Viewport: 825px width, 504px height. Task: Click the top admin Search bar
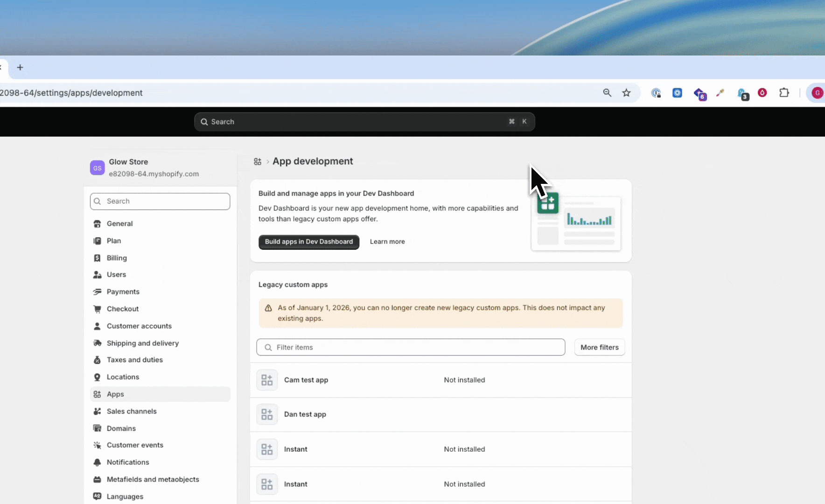point(364,122)
